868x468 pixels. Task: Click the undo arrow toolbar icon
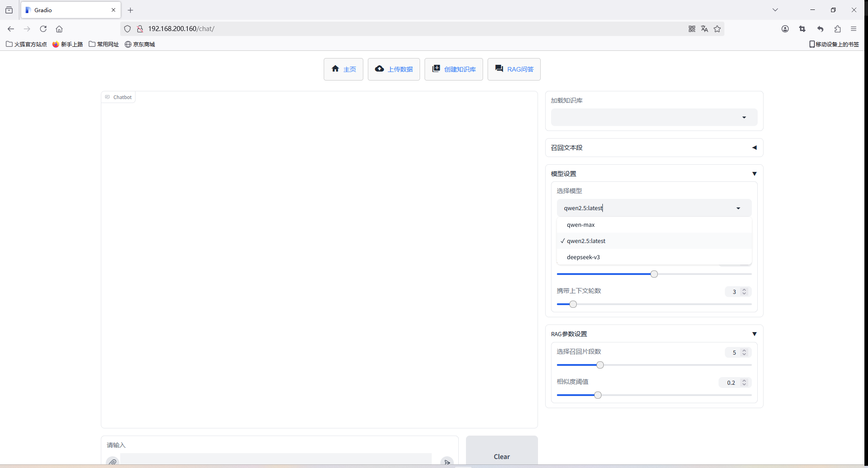click(x=820, y=29)
